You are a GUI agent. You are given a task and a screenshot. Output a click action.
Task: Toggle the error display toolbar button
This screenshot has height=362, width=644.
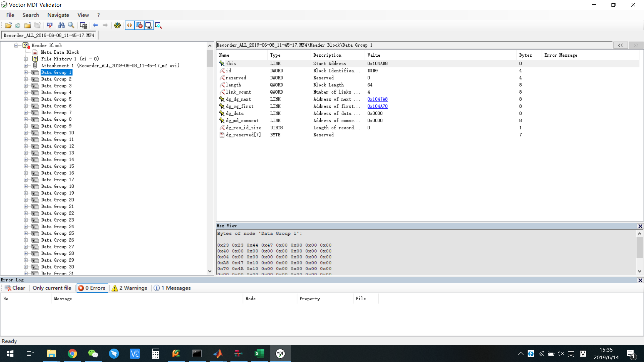[x=139, y=25]
